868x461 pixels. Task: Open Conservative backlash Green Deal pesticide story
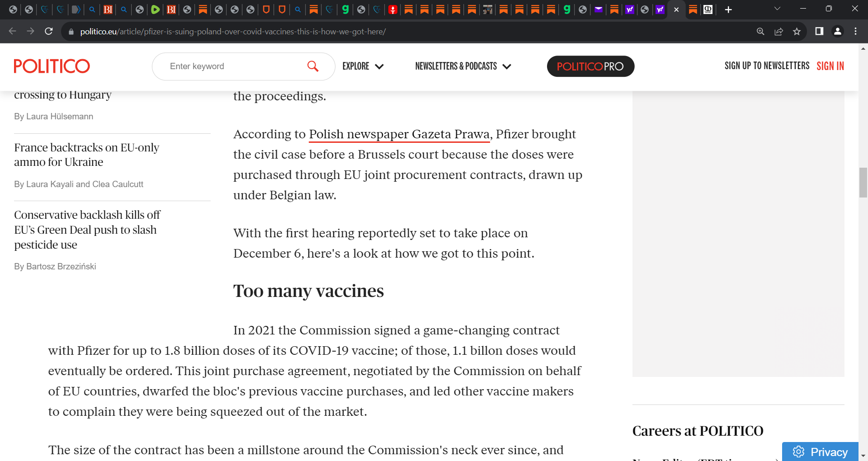click(x=87, y=230)
